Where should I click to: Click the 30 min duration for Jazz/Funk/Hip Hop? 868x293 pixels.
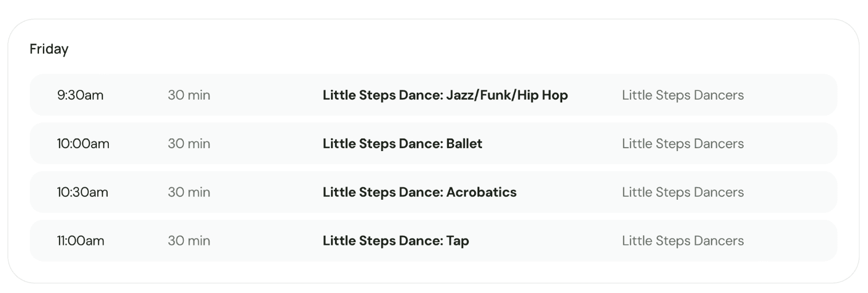(x=189, y=95)
